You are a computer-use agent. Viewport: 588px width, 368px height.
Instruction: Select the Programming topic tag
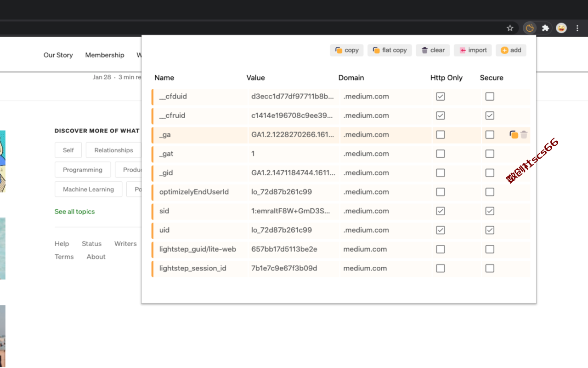click(83, 170)
